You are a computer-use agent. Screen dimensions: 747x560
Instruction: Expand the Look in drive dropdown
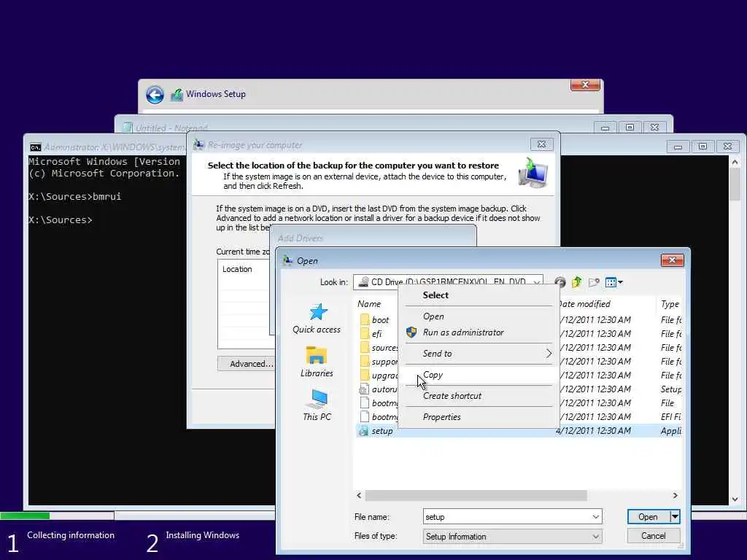pyautogui.click(x=537, y=282)
